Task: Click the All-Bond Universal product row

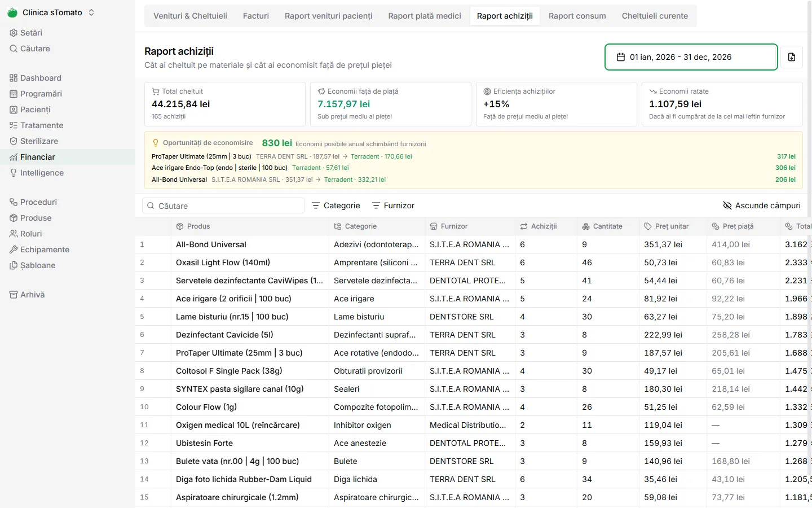Action: click(474, 244)
